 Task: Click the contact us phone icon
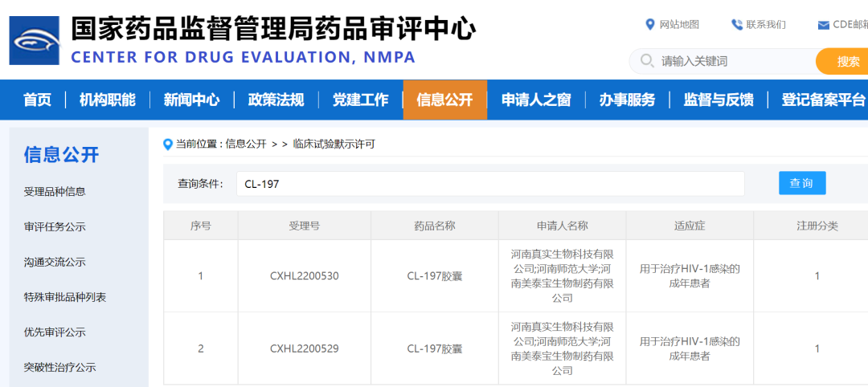(736, 24)
